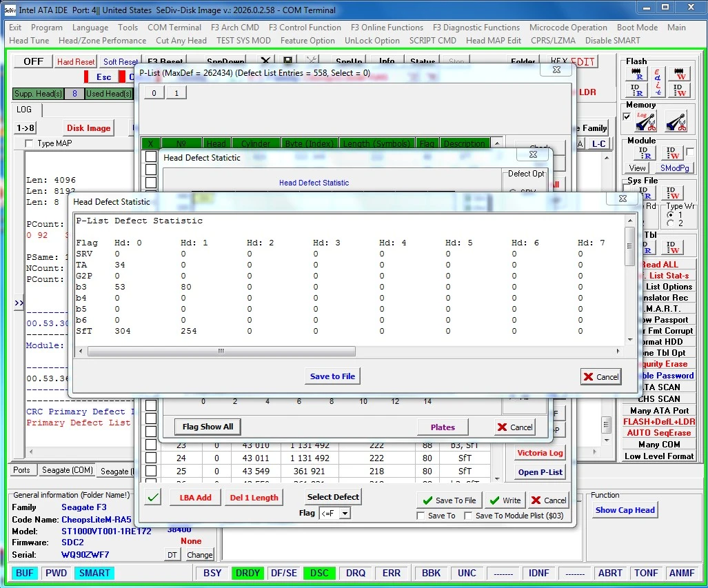The image size is (708, 588).
Task: Click statistic dialog scroll left arrow
Action: coord(81,351)
